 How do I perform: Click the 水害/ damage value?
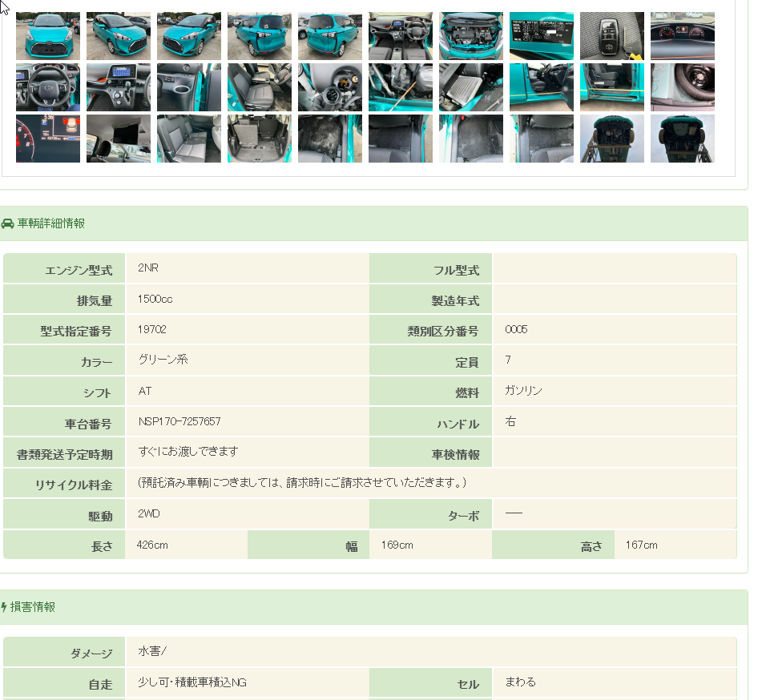point(152,651)
